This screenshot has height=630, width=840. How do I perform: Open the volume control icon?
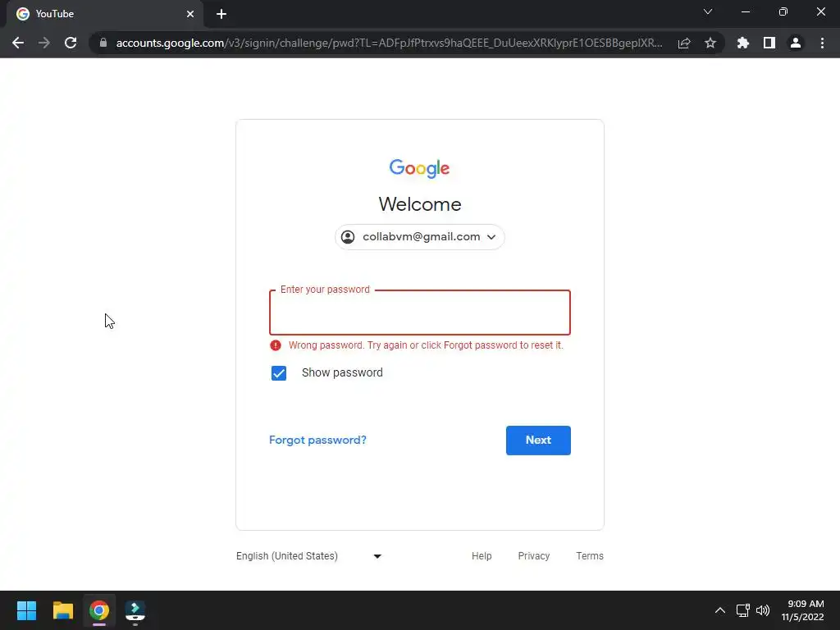click(763, 610)
